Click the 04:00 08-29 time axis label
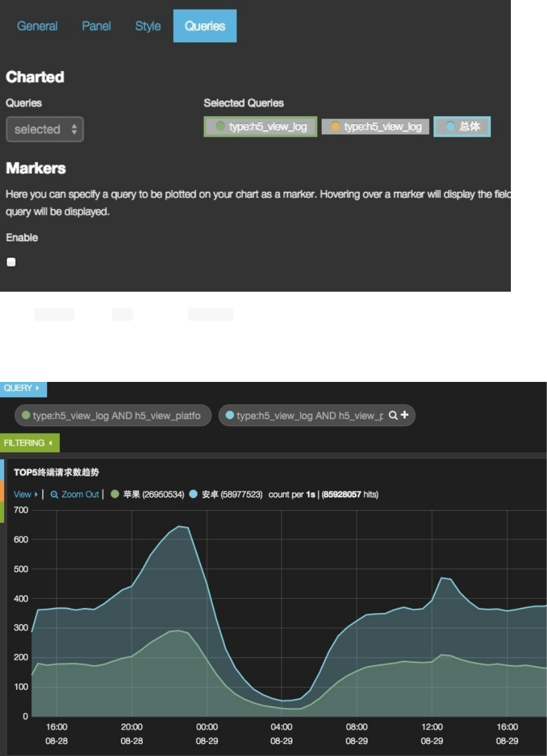 [x=282, y=734]
